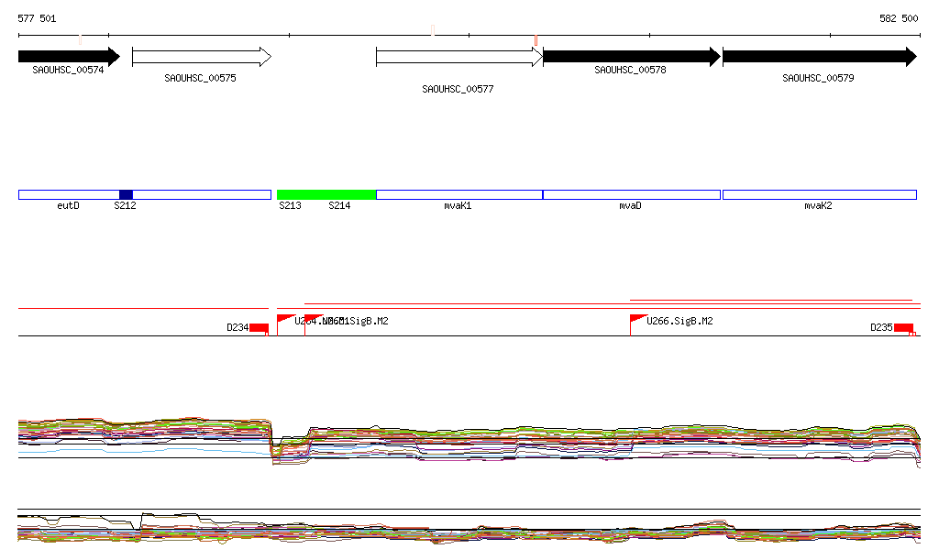Click the mvaD annotation box

pyautogui.click(x=632, y=194)
